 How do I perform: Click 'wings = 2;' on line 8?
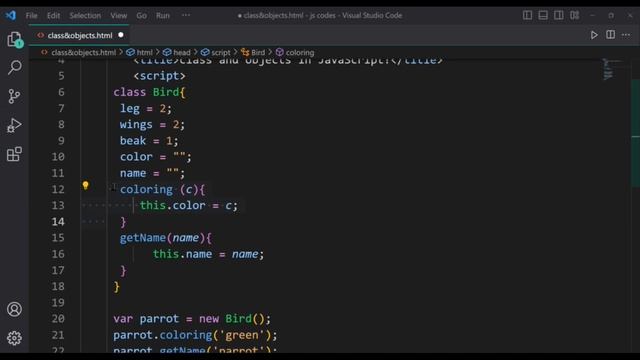[152, 124]
